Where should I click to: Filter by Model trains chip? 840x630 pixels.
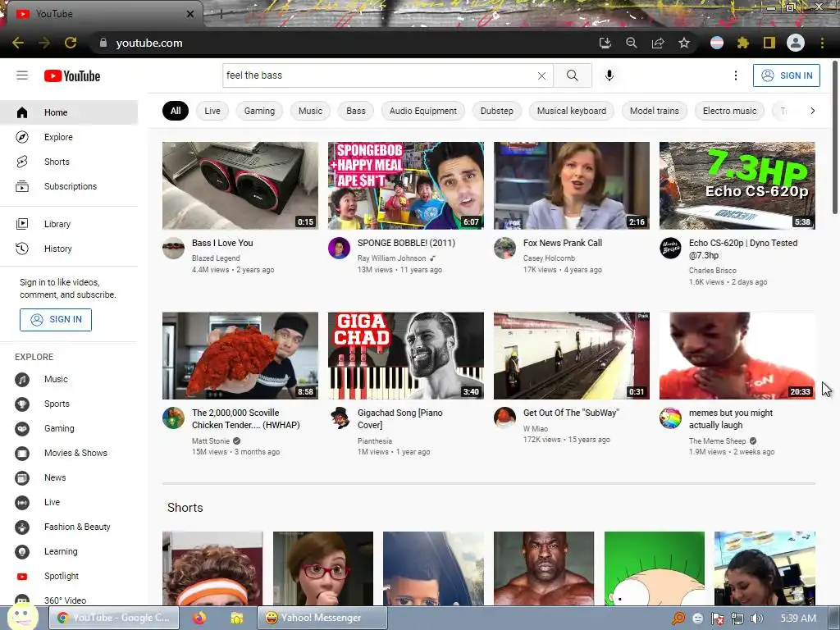[654, 111]
